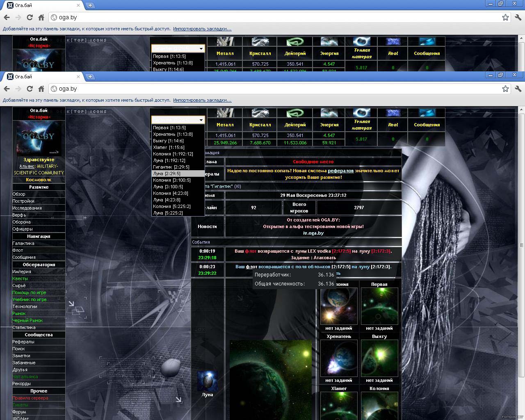Screen dimensions: 525x420
Task: Collapse the planet selector dropdown in front window
Action: coord(201,120)
